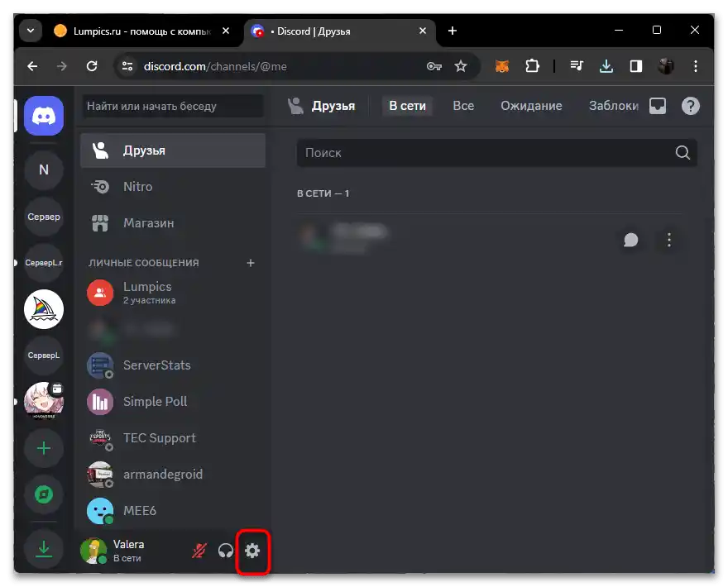Reload the Discord page
The image size is (728, 587).
coord(92,66)
